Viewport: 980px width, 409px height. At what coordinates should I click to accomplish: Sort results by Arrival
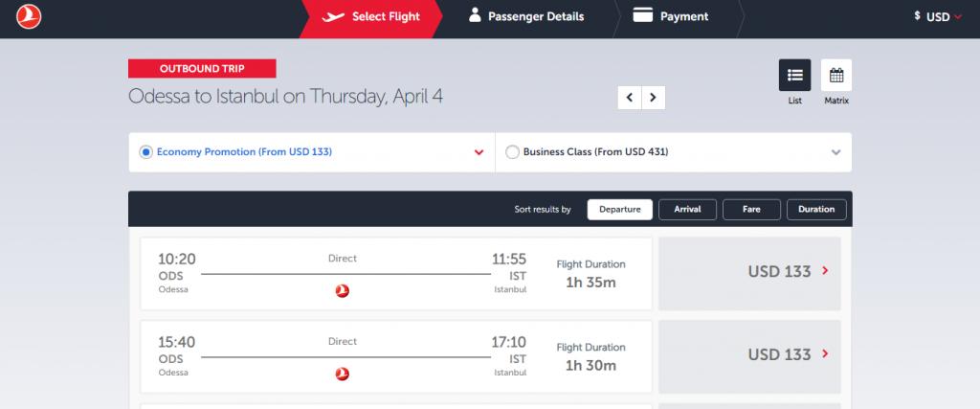pyautogui.click(x=687, y=209)
